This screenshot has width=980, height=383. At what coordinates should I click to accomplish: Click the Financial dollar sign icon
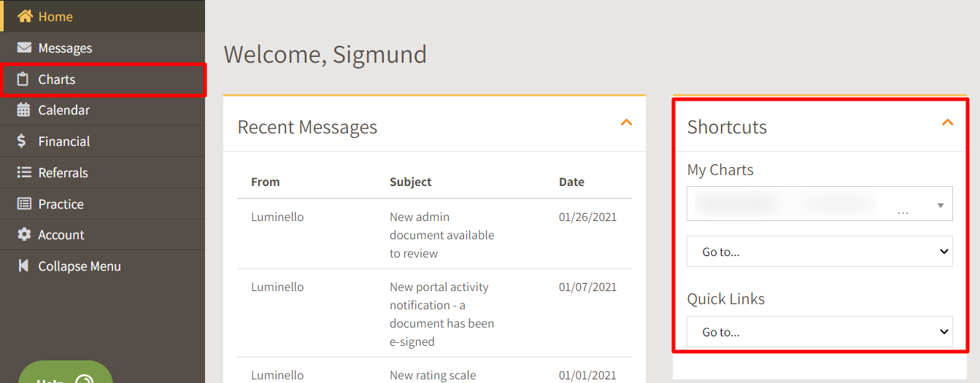(x=22, y=142)
